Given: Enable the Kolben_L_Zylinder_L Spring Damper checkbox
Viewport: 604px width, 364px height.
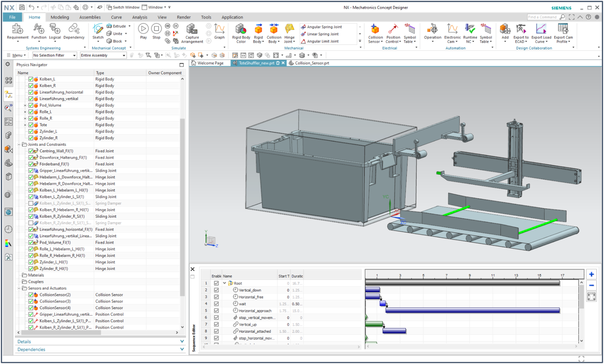Looking at the screenshot, I should click(31, 203).
